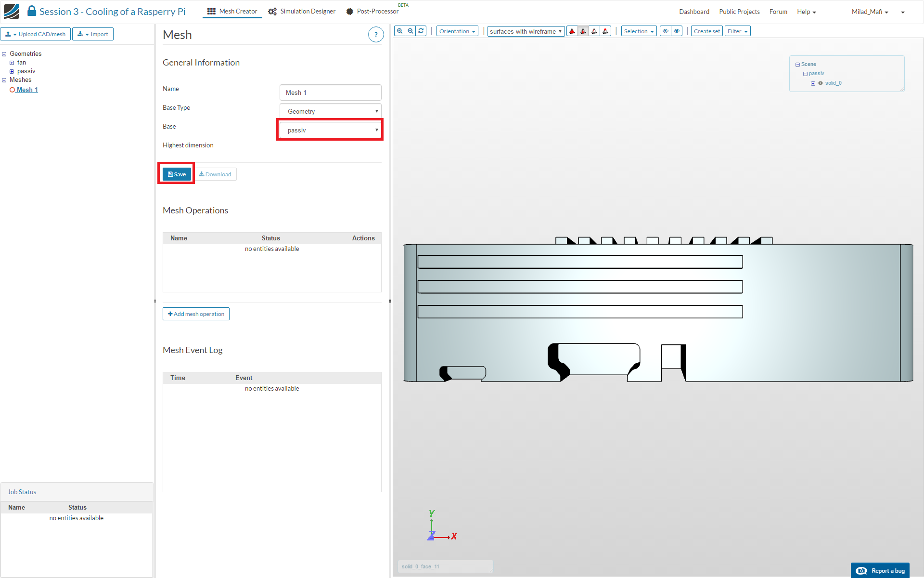This screenshot has width=924, height=578.
Task: Switch to the Simulation Designer tab
Action: pyautogui.click(x=302, y=12)
